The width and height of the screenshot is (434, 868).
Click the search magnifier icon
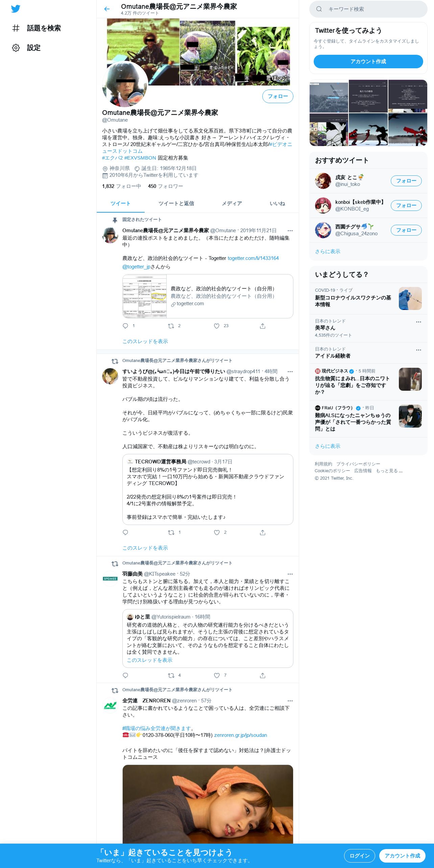pos(319,9)
